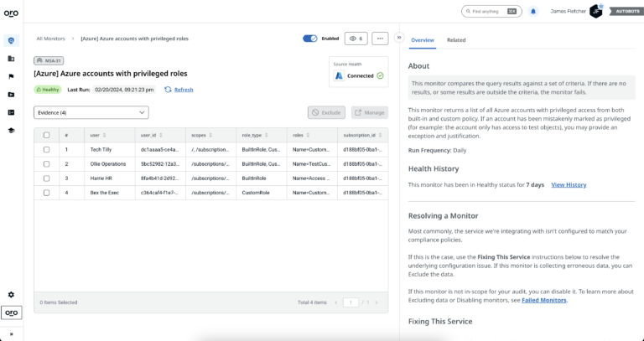
Task: Click the Exclude button
Action: pyautogui.click(x=326, y=112)
